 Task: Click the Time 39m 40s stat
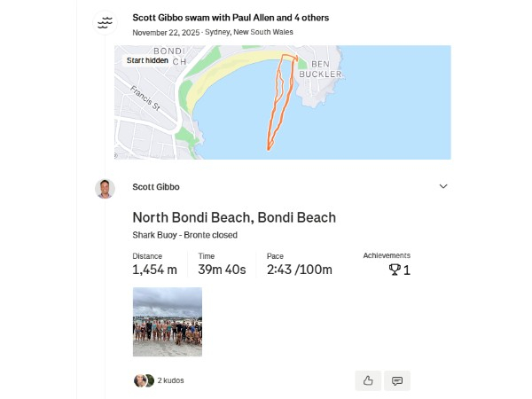pyautogui.click(x=222, y=270)
